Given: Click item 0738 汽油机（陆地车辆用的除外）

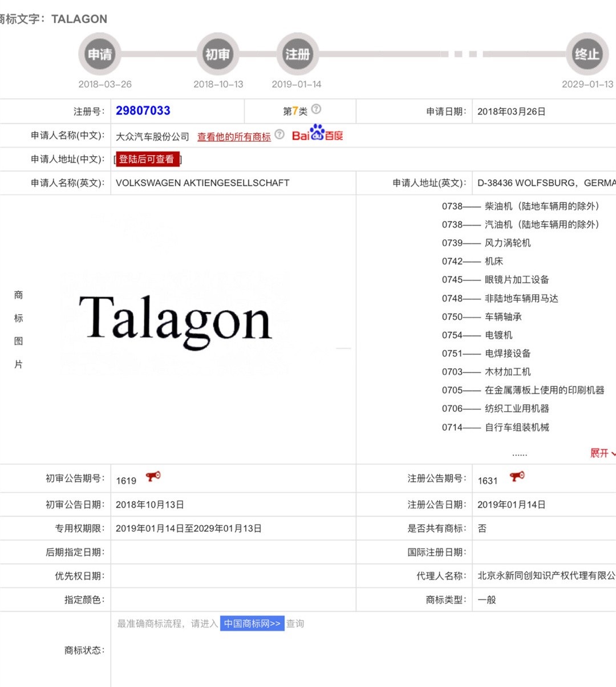Looking at the screenshot, I should coord(521,225).
